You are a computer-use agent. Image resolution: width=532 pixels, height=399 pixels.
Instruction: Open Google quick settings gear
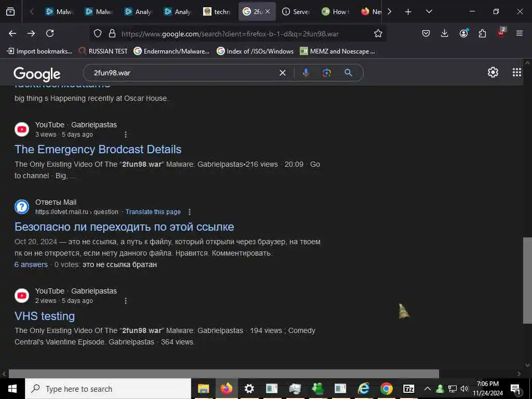coord(493,72)
